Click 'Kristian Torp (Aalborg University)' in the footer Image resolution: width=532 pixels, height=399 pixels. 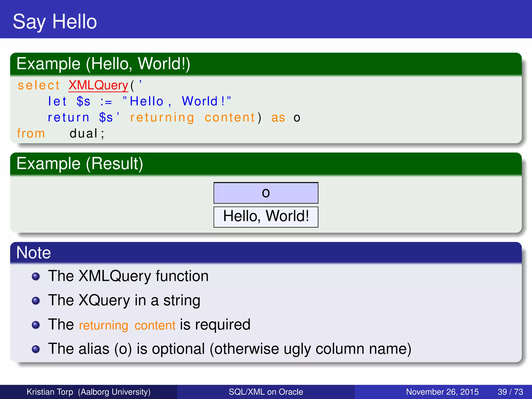pos(89,392)
